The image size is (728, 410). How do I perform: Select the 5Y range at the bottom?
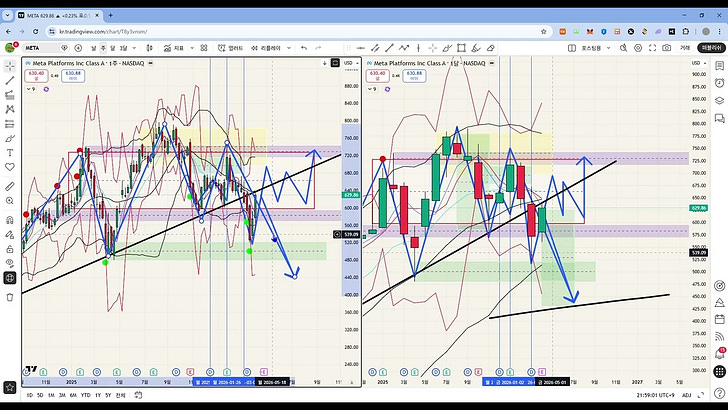point(108,395)
